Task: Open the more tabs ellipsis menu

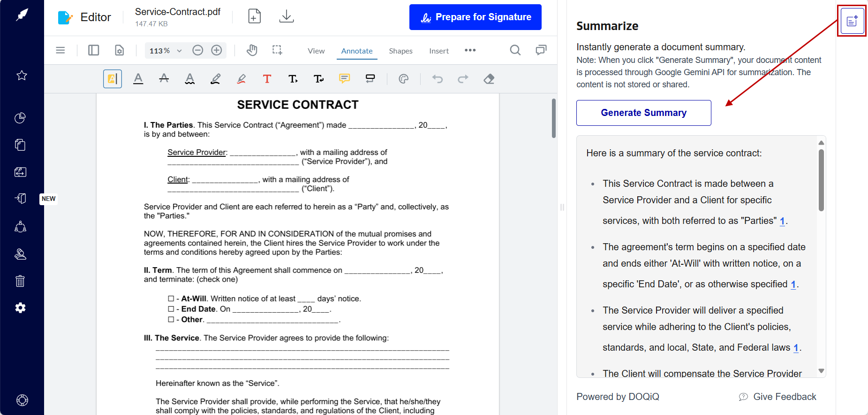Action: 470,50
